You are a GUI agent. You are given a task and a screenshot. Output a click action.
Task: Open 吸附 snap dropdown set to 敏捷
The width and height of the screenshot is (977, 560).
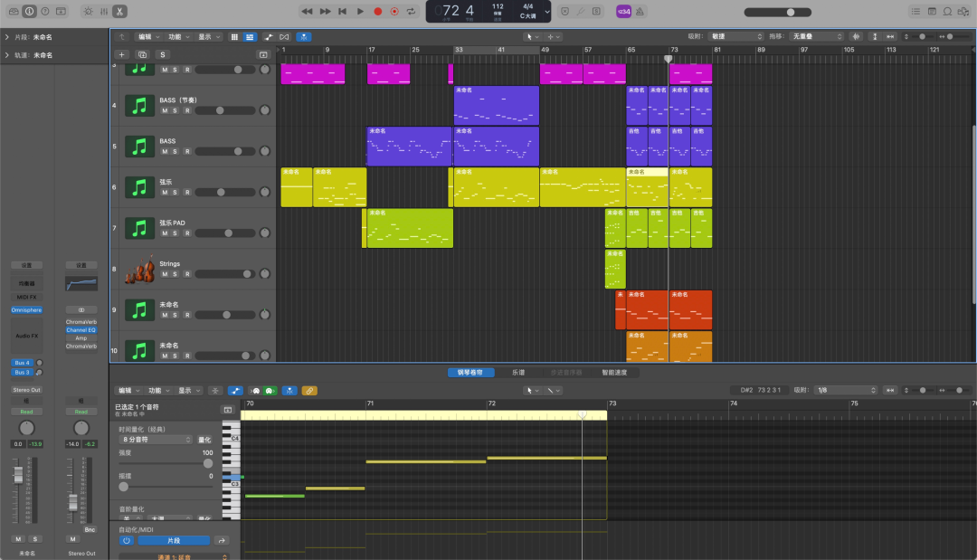735,36
